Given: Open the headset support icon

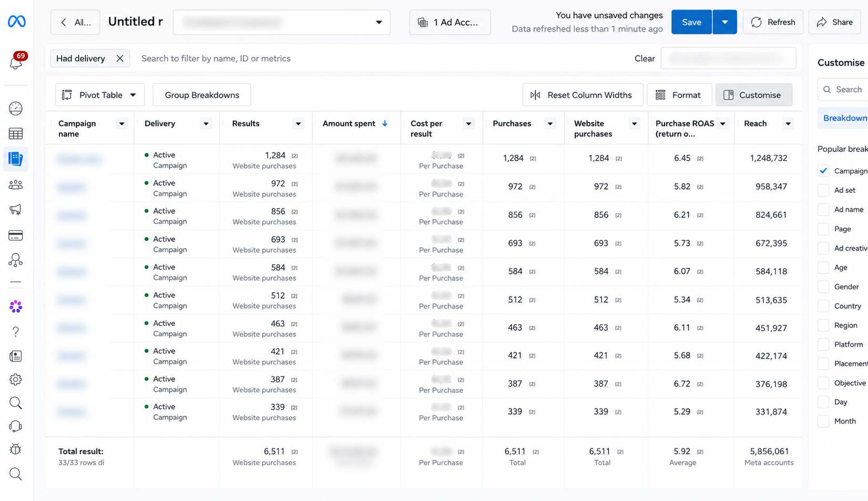Looking at the screenshot, I should point(16,426).
